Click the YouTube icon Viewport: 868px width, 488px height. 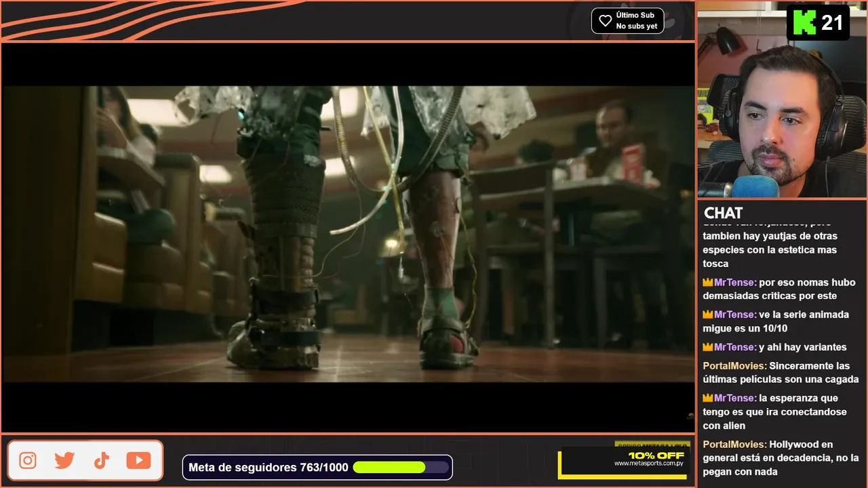[x=138, y=461]
